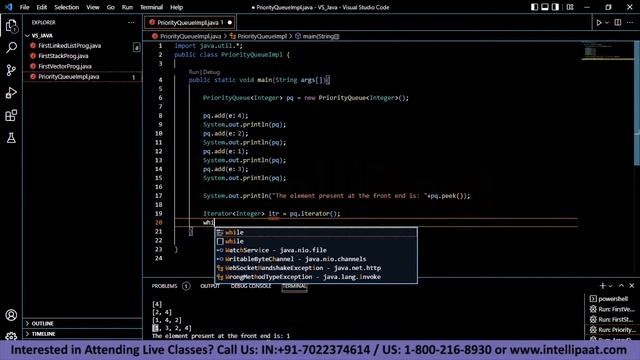Image resolution: width=640 pixels, height=360 pixels.
Task: Select the Run: Priority... terminal entry
Action: click(x=612, y=329)
